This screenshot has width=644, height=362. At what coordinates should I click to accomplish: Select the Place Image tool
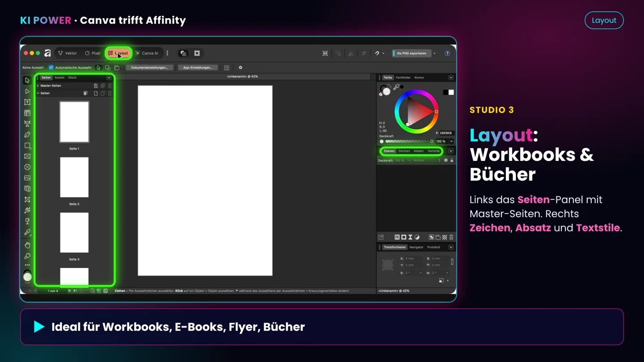point(27,178)
